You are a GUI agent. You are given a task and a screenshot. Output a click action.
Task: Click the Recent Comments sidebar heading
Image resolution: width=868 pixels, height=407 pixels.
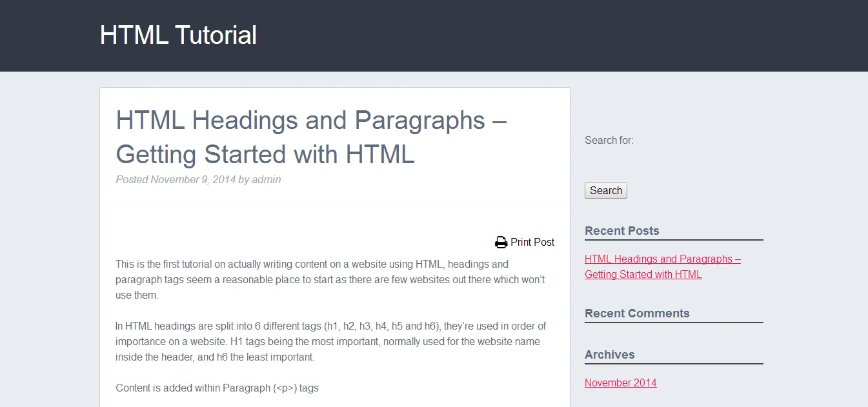637,313
